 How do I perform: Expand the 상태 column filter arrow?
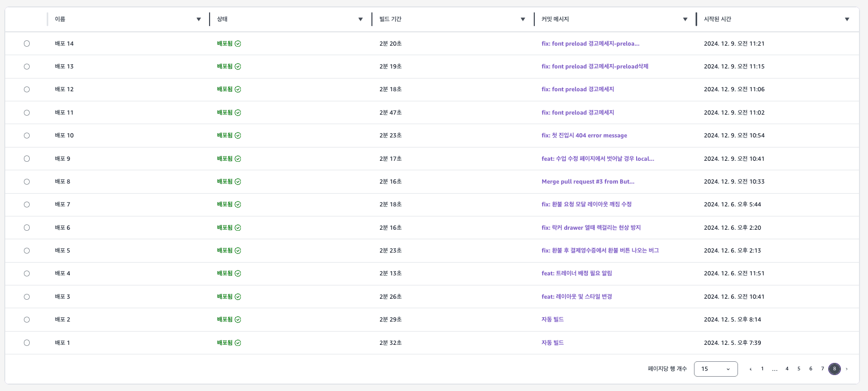[x=360, y=19]
